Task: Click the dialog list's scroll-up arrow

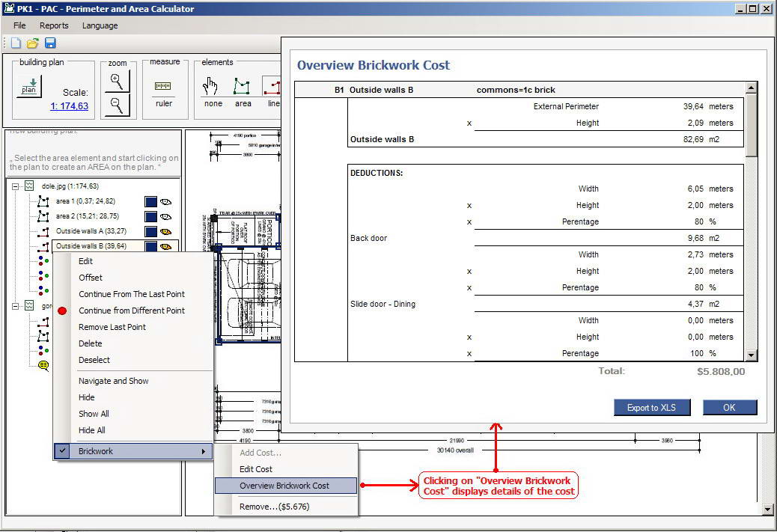Action: [x=752, y=88]
